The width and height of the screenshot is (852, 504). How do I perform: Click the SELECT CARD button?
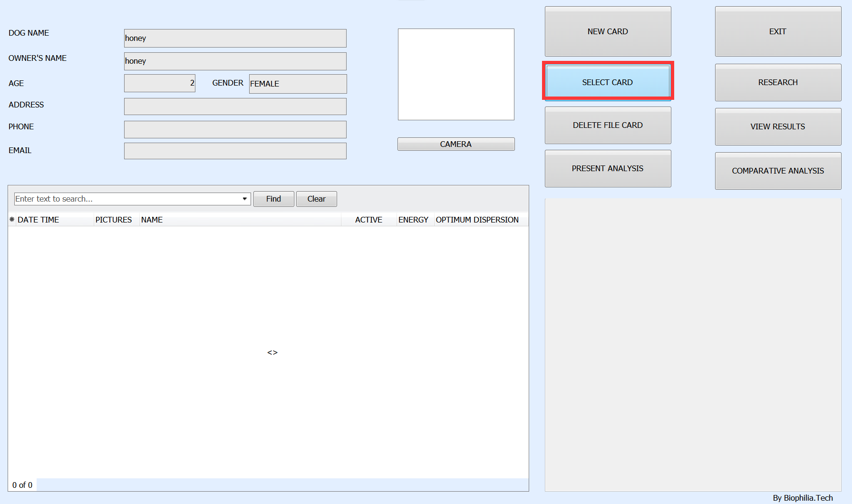608,82
